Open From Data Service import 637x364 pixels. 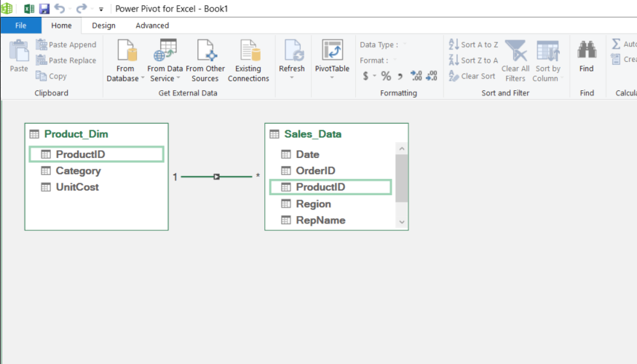(x=165, y=60)
